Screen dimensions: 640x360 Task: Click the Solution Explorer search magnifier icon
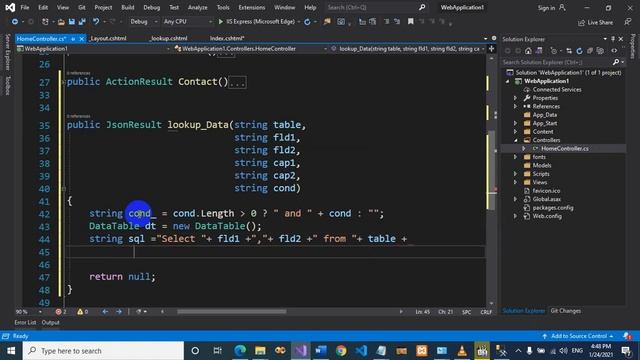(616, 62)
